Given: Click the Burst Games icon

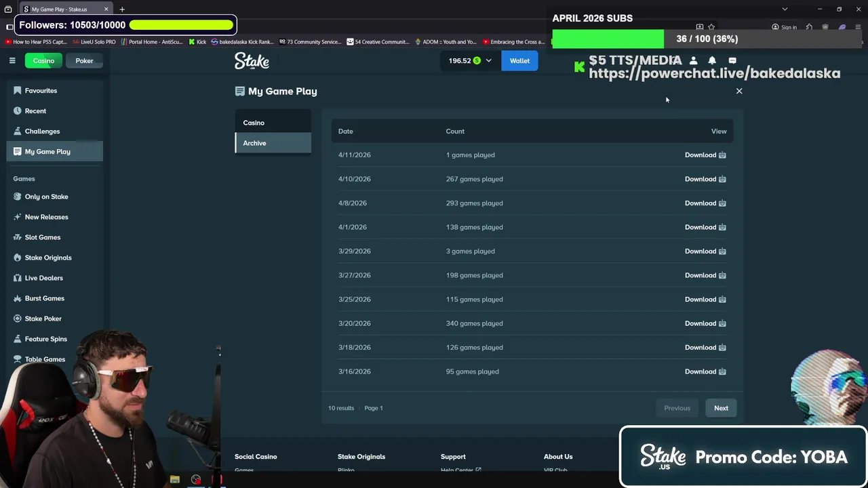Looking at the screenshot, I should tap(18, 298).
